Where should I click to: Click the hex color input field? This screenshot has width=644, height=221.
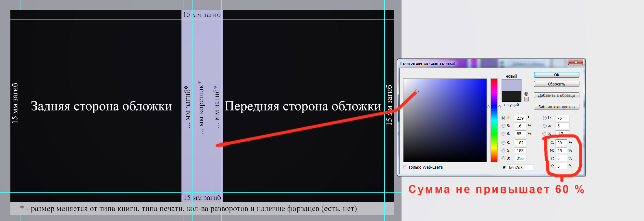pyautogui.click(x=520, y=167)
